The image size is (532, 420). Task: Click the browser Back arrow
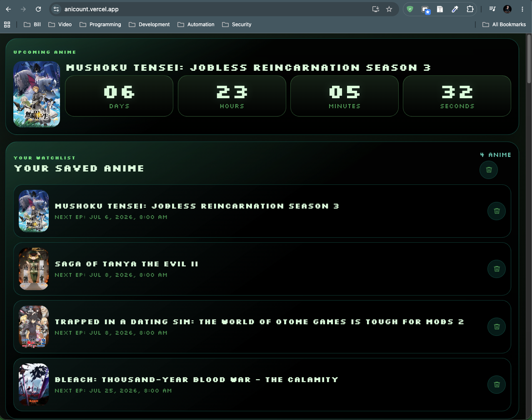tap(8, 9)
